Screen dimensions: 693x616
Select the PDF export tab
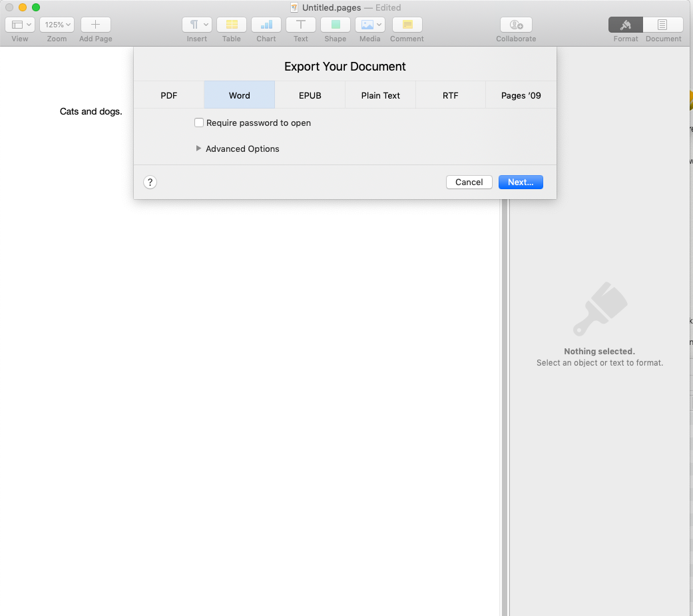[169, 95]
